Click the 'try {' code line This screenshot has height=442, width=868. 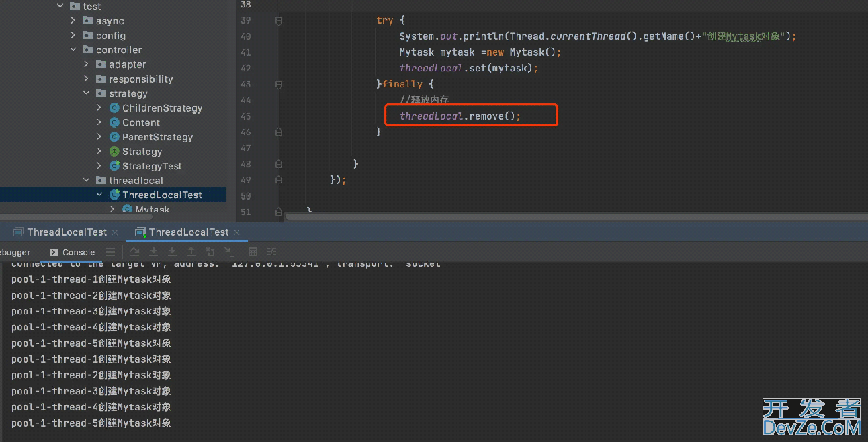click(x=390, y=20)
